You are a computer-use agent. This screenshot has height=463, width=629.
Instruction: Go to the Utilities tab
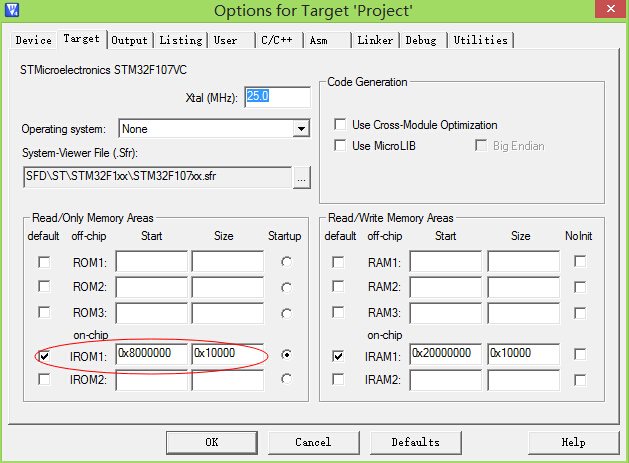(x=481, y=40)
